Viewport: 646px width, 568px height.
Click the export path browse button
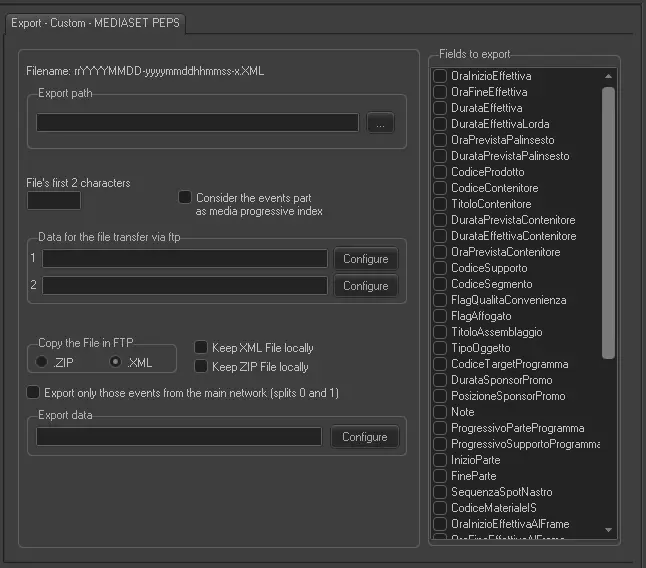pyautogui.click(x=380, y=123)
